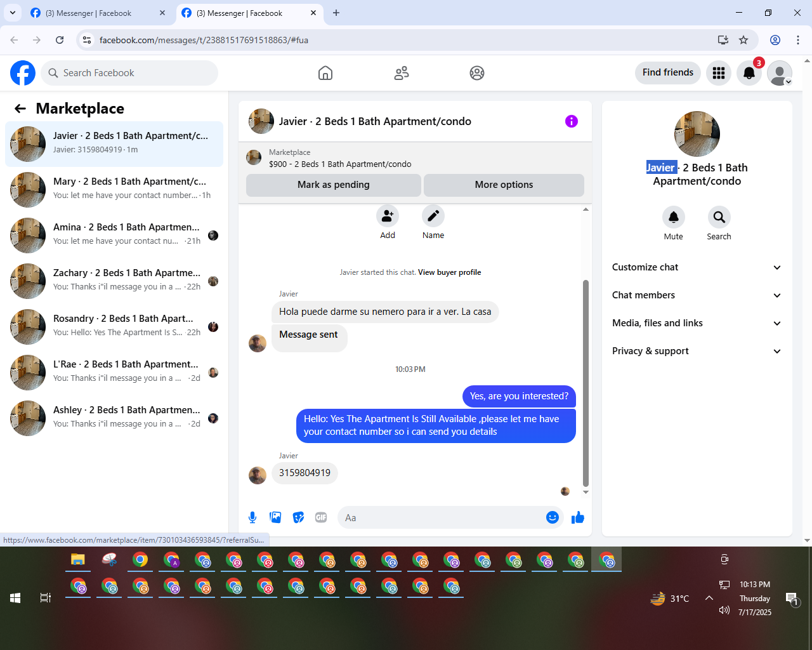Click the chat message scrollbar

click(586, 383)
